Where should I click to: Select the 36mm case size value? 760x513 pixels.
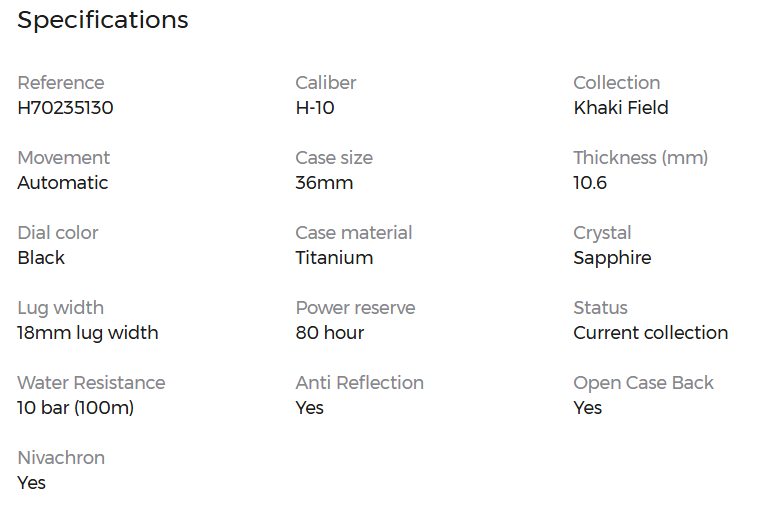(324, 183)
